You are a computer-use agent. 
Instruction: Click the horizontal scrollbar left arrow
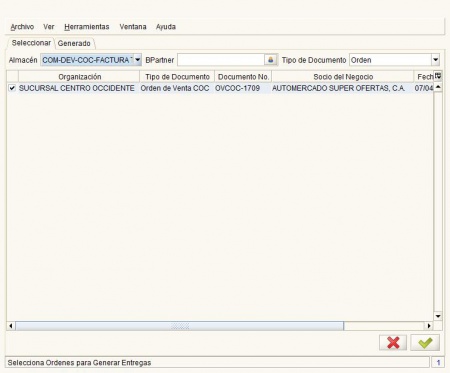[11, 326]
